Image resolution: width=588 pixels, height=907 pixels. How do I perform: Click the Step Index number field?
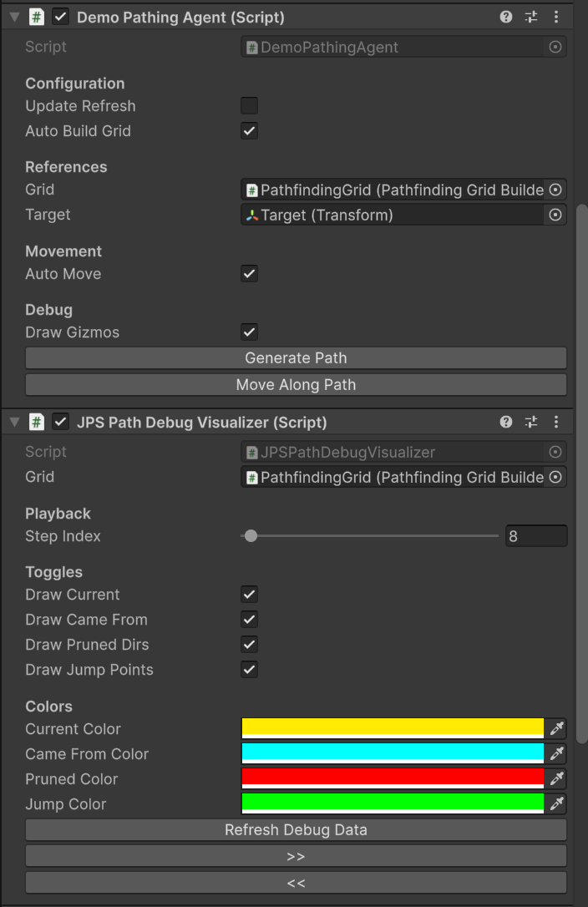(x=536, y=536)
